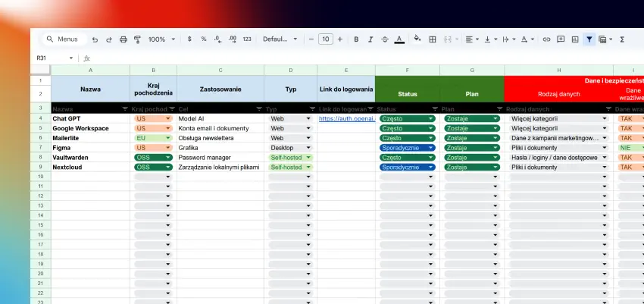The image size is (644, 304).
Task: Increase decimal places icon
Action: point(232,39)
